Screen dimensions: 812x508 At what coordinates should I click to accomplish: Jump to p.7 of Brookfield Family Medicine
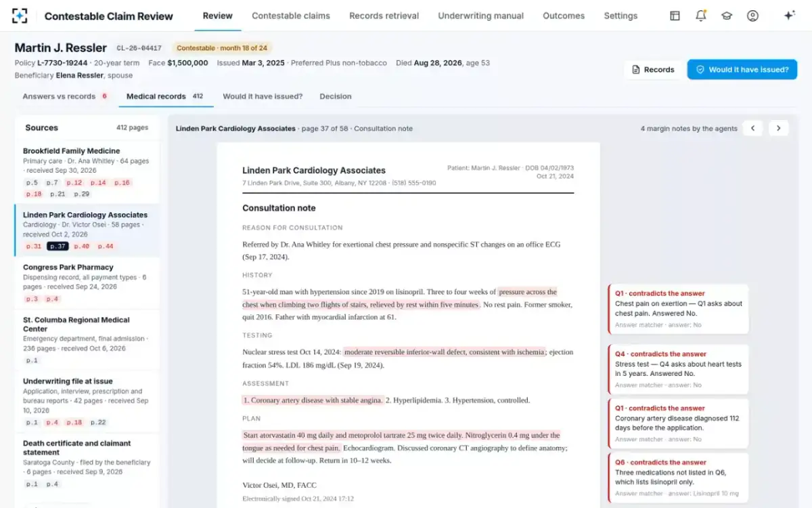point(52,183)
